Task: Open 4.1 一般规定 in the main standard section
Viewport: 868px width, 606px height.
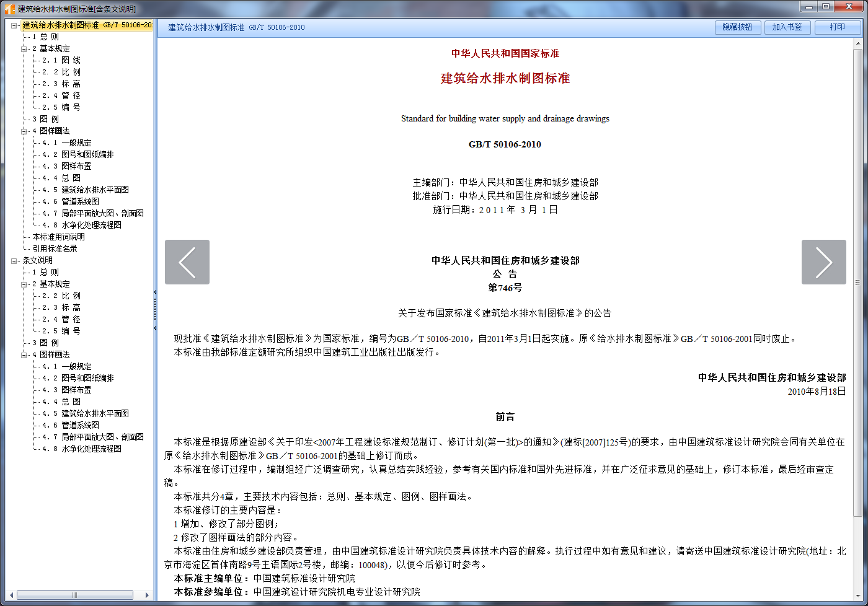Action: coord(67,143)
